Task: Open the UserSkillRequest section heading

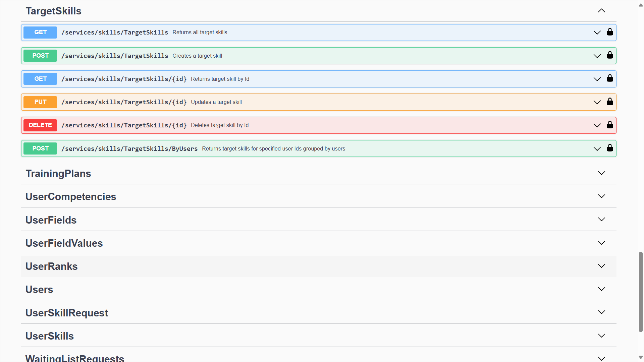Action: (67, 313)
